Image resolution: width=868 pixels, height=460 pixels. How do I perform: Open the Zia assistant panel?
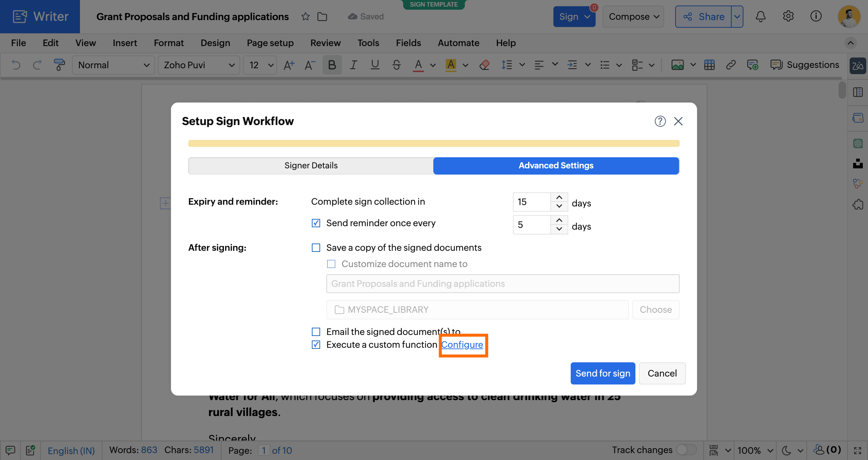pos(858,65)
